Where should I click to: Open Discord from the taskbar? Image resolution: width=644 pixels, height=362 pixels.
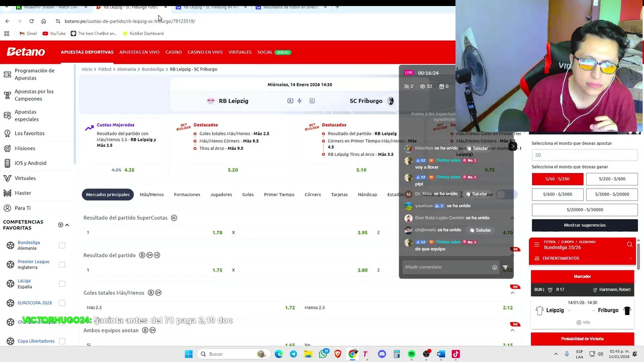coord(382,354)
